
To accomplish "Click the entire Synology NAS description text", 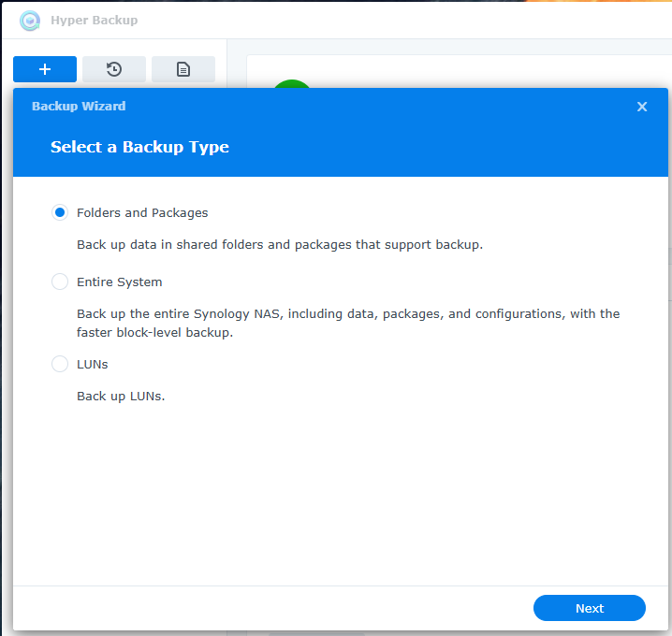I will pos(348,323).
